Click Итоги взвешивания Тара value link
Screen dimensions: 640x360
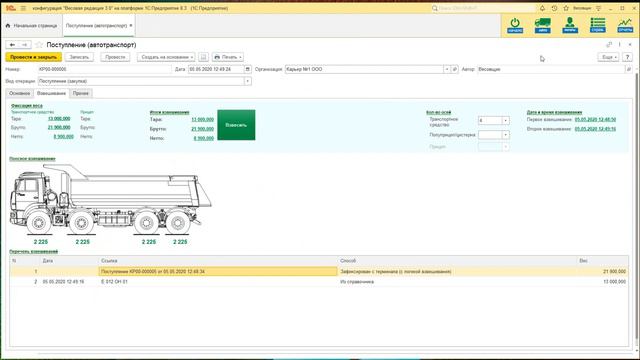click(202, 120)
